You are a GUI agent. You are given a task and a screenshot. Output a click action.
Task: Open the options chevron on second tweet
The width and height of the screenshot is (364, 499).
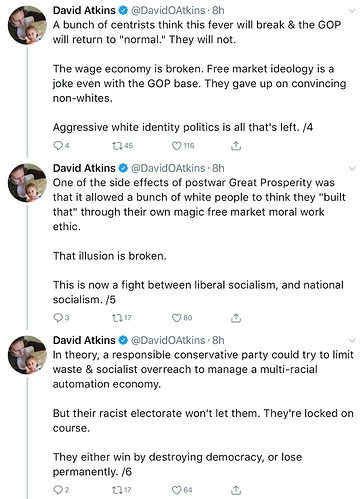(352, 168)
